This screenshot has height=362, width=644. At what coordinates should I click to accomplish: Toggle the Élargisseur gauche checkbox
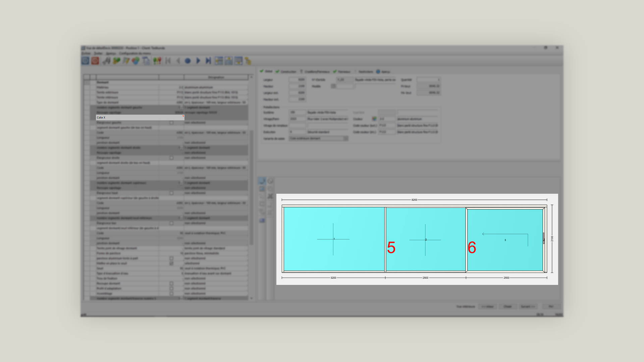coord(171,123)
